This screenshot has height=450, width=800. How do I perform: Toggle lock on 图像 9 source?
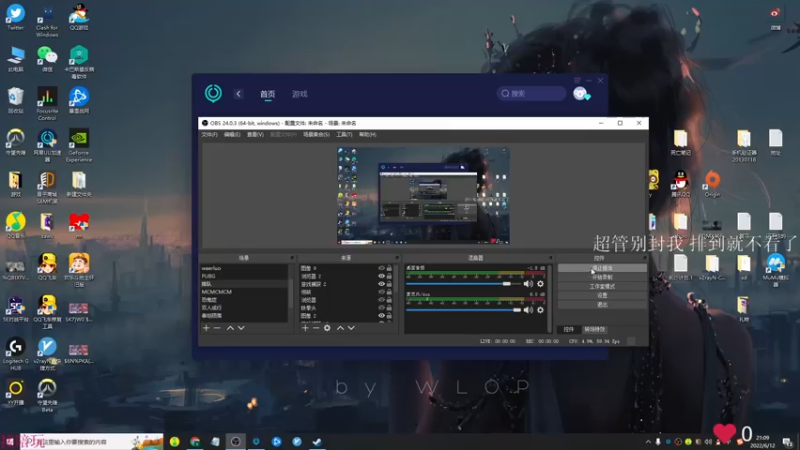(x=389, y=268)
